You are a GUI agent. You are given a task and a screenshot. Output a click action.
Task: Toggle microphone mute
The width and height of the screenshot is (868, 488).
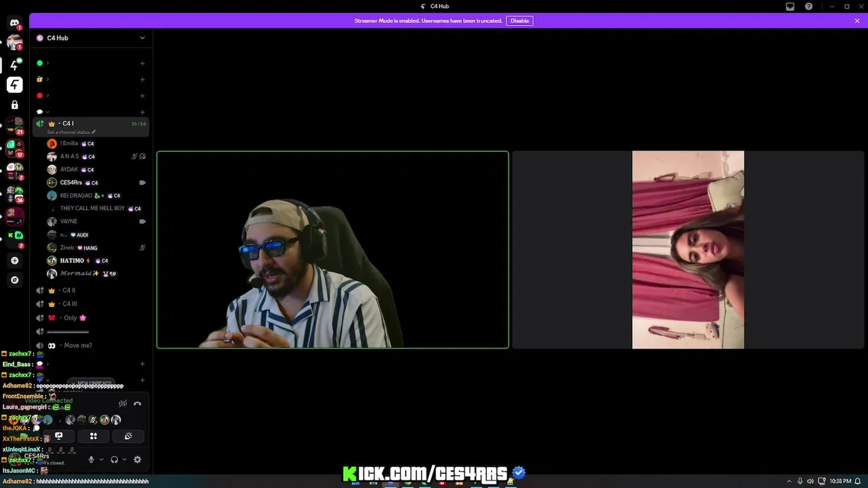tap(91, 460)
